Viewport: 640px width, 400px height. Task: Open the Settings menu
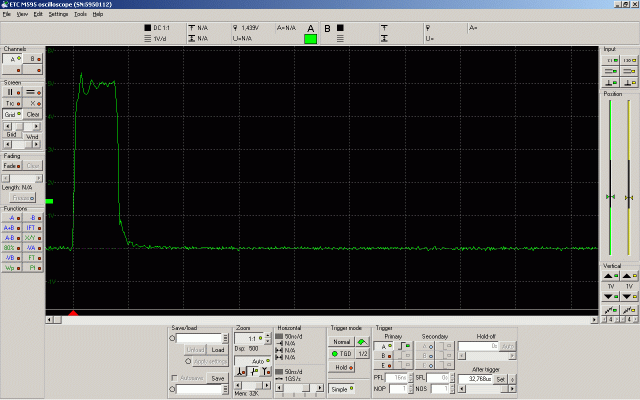pos(58,14)
